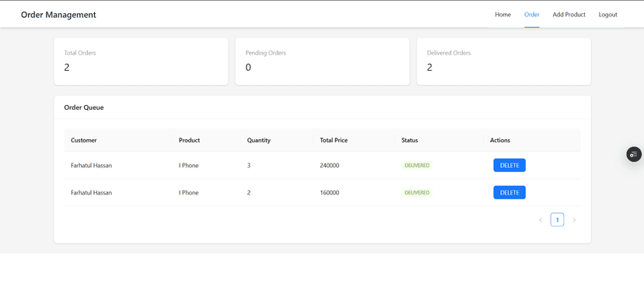
Task: Select page 1 in pagination
Action: [558, 220]
